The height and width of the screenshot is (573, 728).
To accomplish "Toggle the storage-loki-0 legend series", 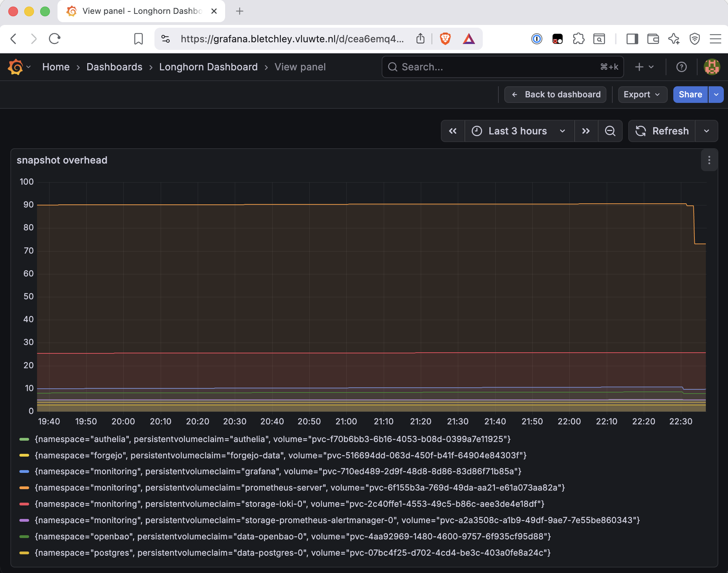I will pyautogui.click(x=290, y=504).
